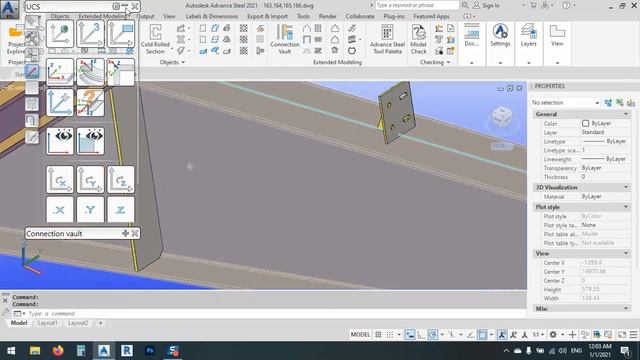Select the shaded view on UCS icon
Viewport: 640px width, 360px height.
90,141
